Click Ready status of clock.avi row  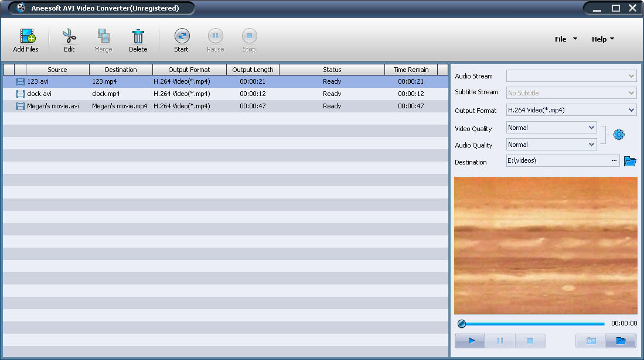332,94
